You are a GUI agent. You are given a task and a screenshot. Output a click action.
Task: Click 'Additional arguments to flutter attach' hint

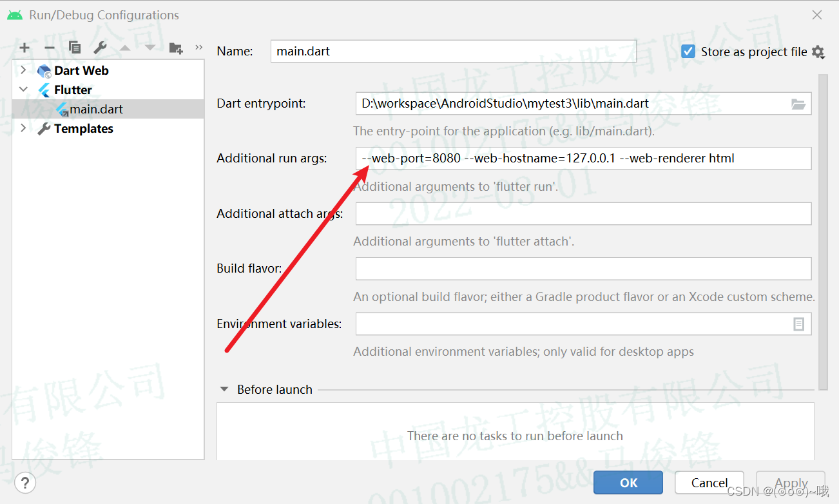463,242
